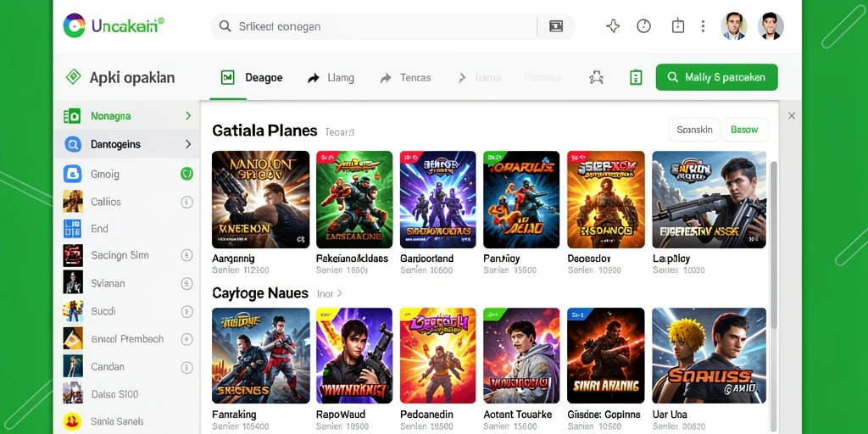Click the Svianan sidebar icon

(73, 283)
